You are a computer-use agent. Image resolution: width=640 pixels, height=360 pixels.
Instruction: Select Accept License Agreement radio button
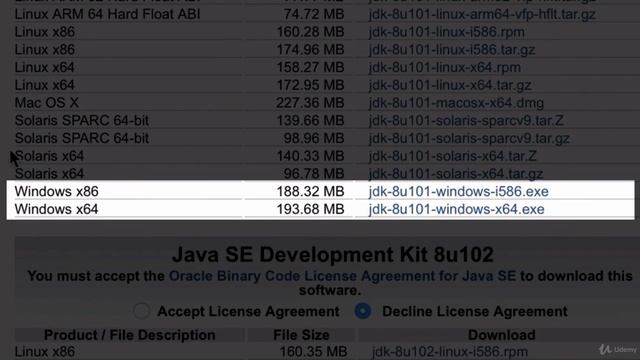pos(142,311)
